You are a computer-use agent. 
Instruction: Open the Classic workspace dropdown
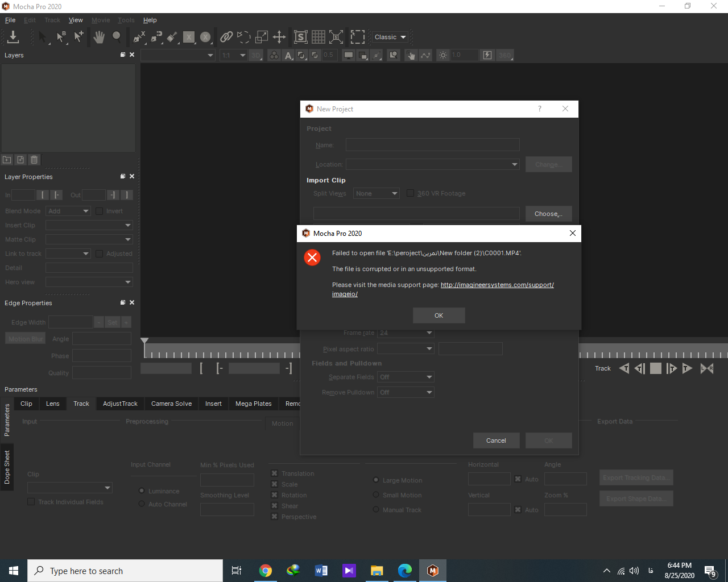tap(390, 37)
